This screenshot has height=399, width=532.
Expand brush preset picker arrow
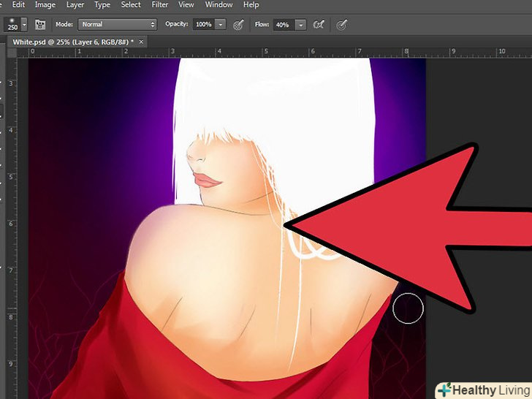pos(24,25)
